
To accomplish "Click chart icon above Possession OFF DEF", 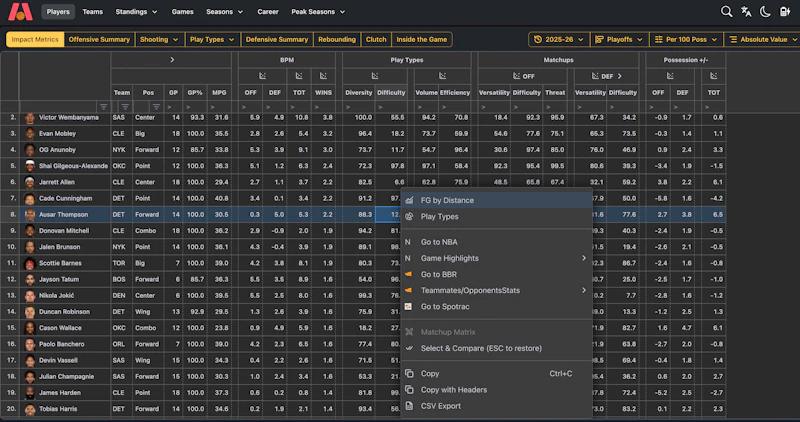I will point(670,76).
